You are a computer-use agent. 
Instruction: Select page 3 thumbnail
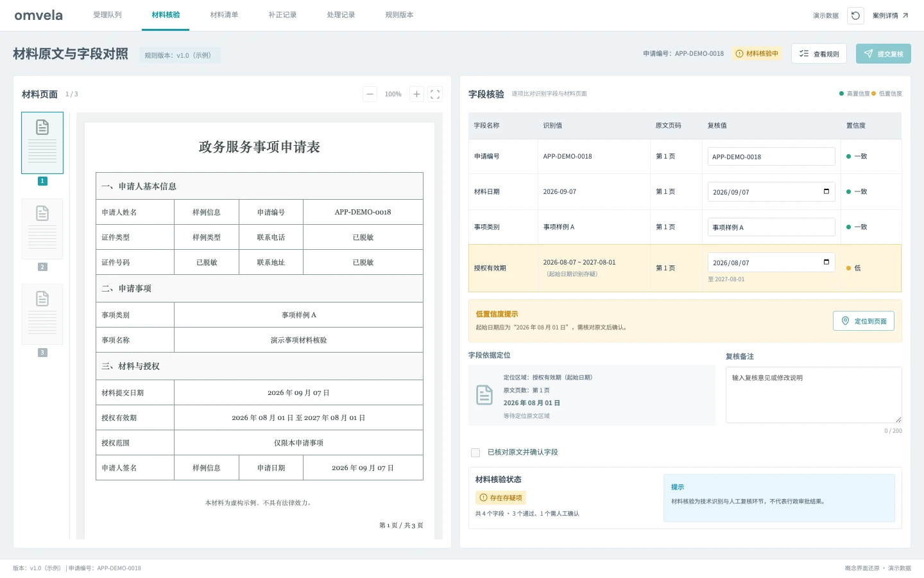coord(42,314)
